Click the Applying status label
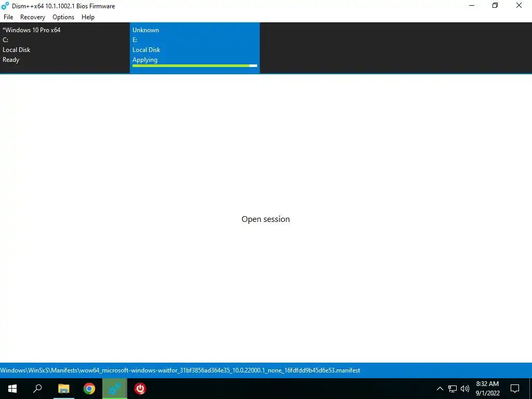This screenshot has width=532, height=399. 145,60
